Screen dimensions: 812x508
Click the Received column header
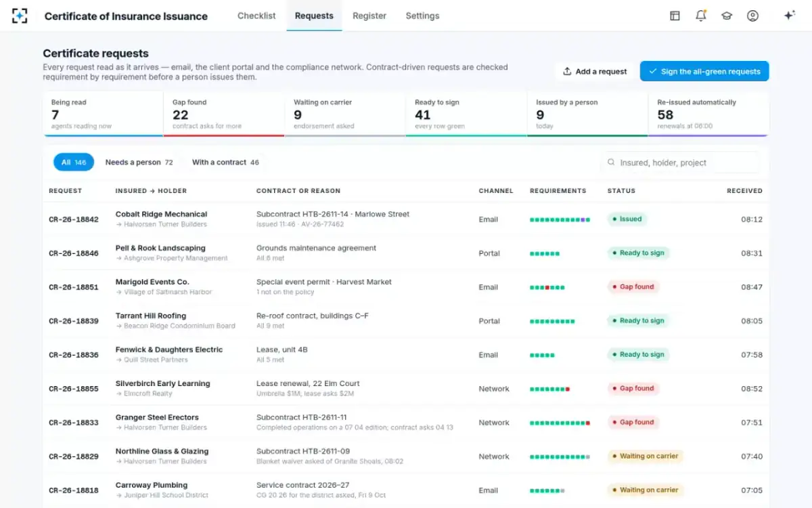tap(744, 191)
